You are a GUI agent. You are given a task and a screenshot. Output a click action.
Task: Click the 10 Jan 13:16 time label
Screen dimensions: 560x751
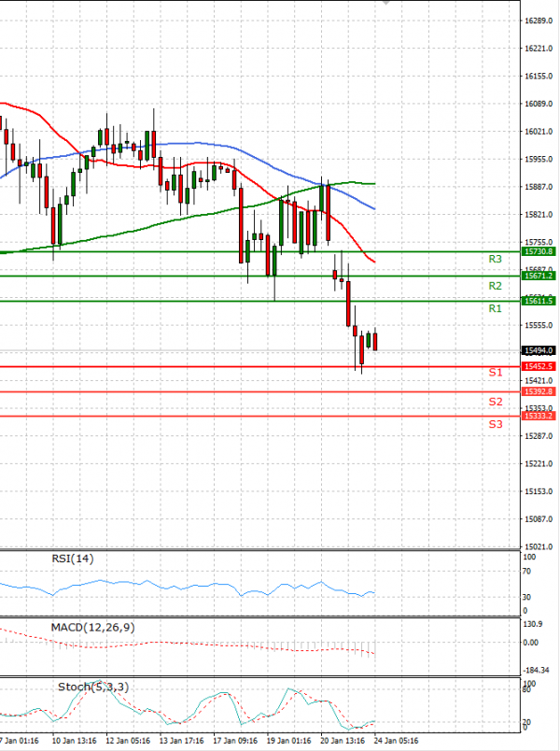(74, 741)
